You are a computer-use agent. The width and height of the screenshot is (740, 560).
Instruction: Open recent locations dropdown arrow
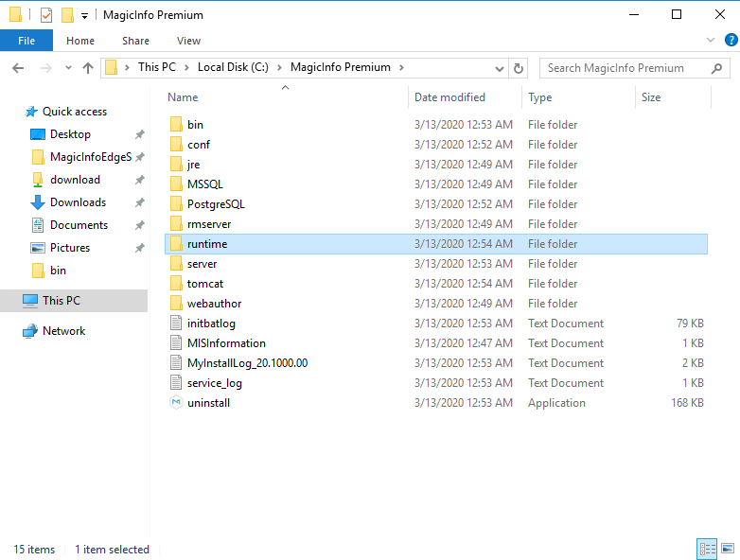click(x=68, y=68)
